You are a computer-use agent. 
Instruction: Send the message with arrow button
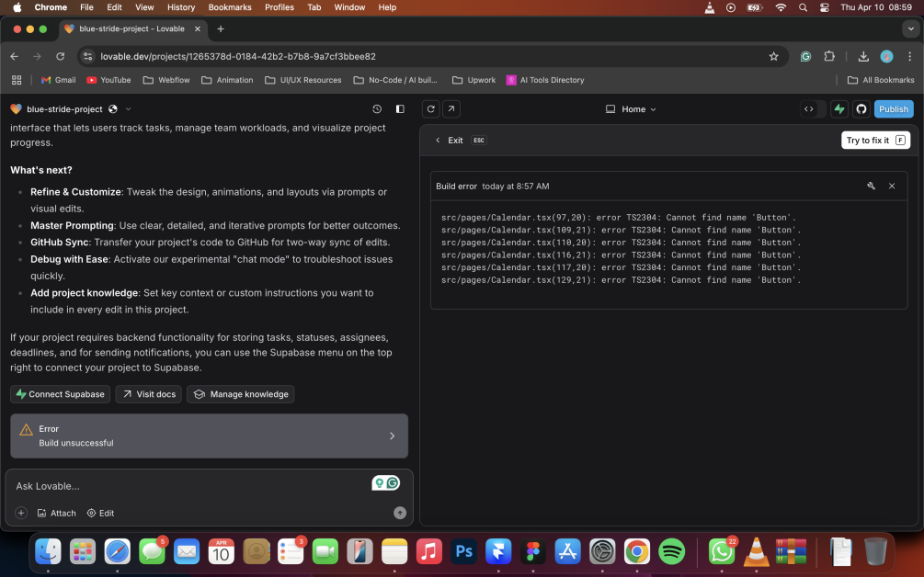400,513
